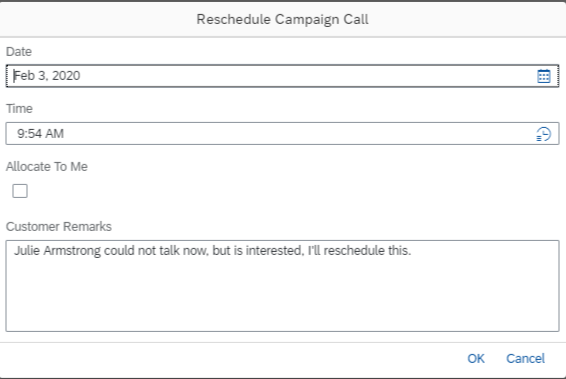Check the Allocate To Me checkbox
This screenshot has width=566, height=379.
click(20, 191)
